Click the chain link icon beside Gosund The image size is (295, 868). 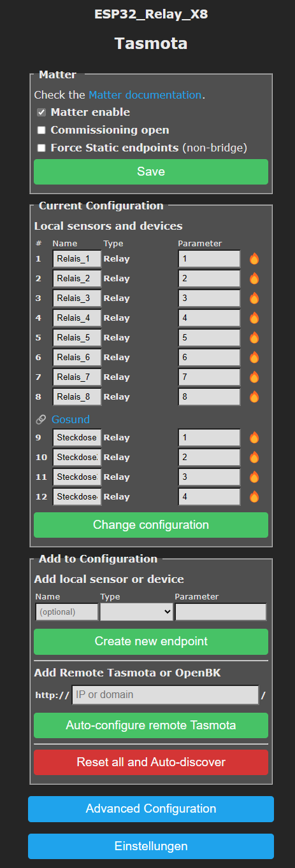41,419
